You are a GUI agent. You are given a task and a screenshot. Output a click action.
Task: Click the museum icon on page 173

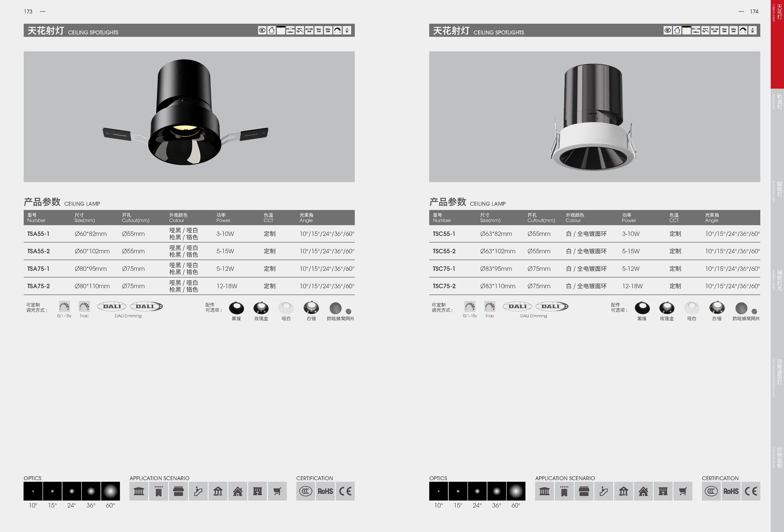point(139,491)
